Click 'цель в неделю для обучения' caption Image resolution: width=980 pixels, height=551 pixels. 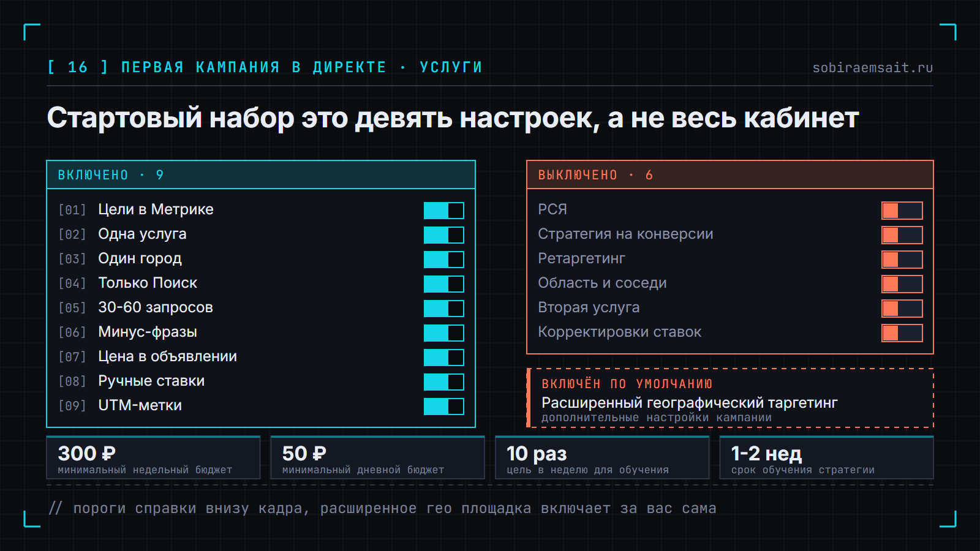pyautogui.click(x=588, y=470)
